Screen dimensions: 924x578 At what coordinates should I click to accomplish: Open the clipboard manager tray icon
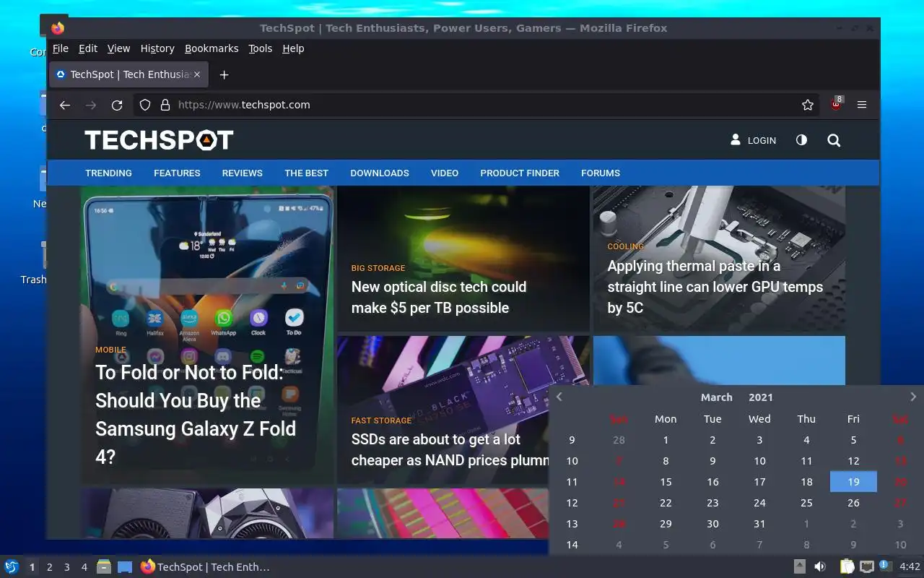click(x=847, y=567)
